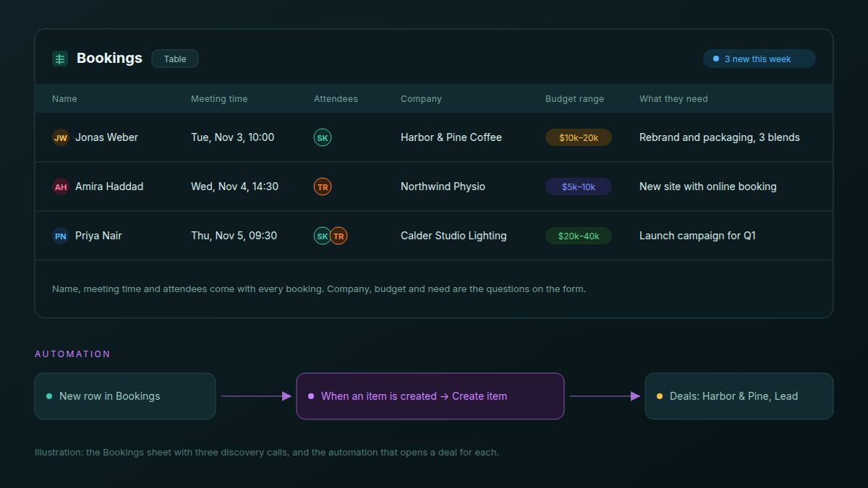The width and height of the screenshot is (868, 488).
Task: Click the Attendees column header
Action: [x=336, y=99]
